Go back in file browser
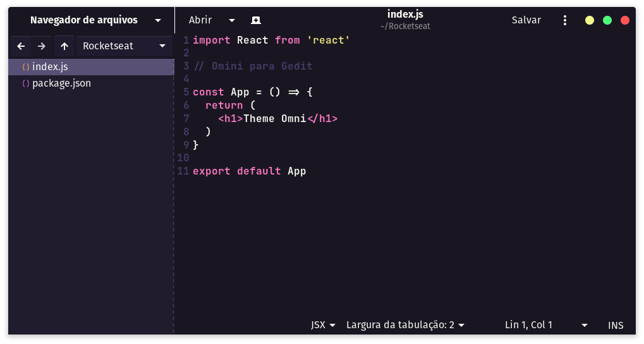The image size is (644, 344). coord(21,46)
